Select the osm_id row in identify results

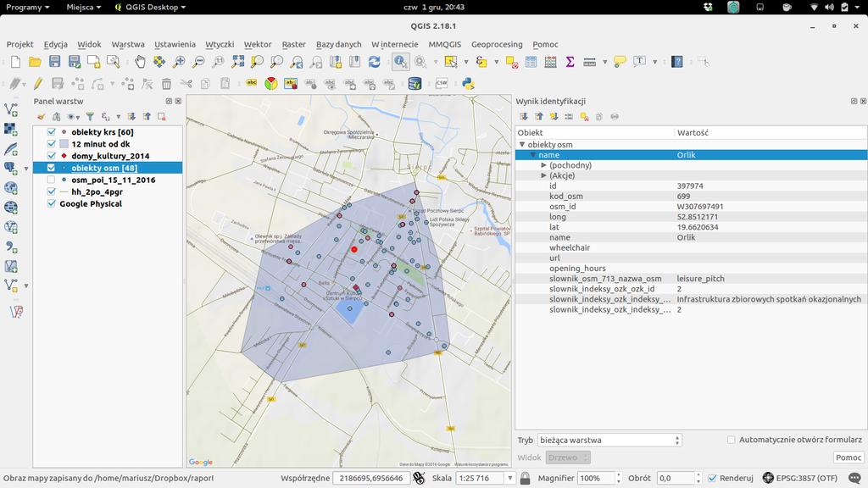pyautogui.click(x=691, y=207)
